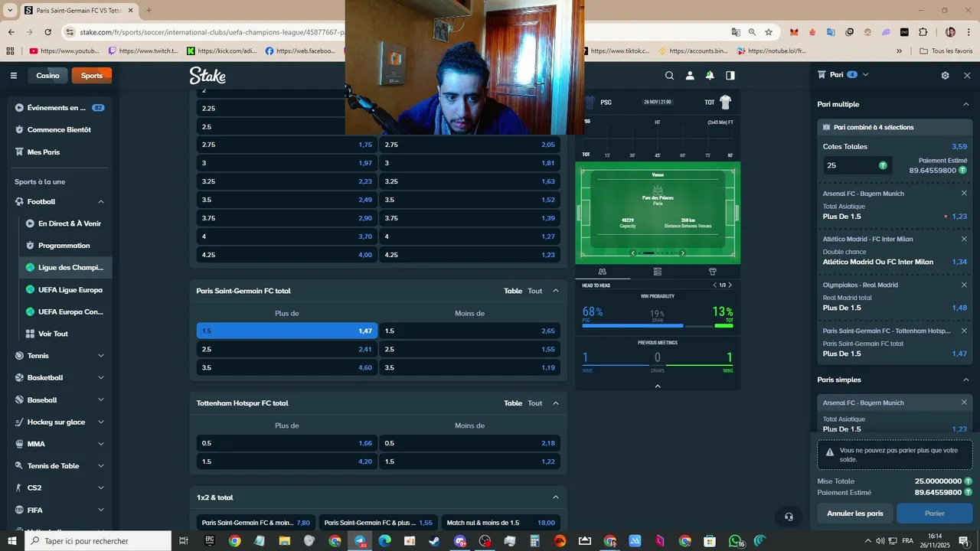This screenshot has height=551, width=980.
Task: Open the Pari bet slip dropdown
Action: [x=865, y=74]
